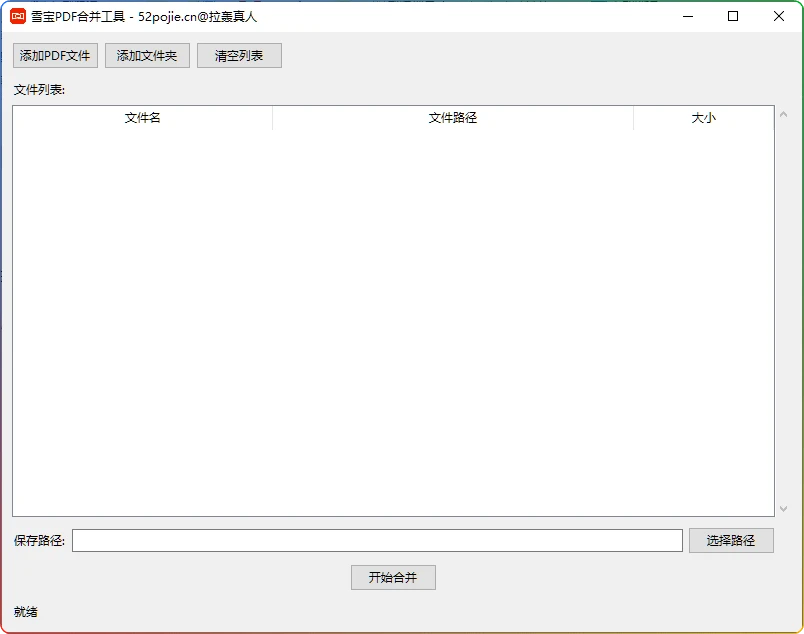
Task: Click the minimize button in the title bar
Action: click(687, 16)
